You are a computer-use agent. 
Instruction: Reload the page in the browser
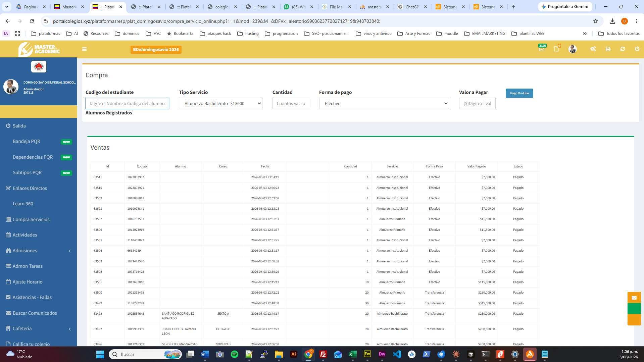point(32,21)
